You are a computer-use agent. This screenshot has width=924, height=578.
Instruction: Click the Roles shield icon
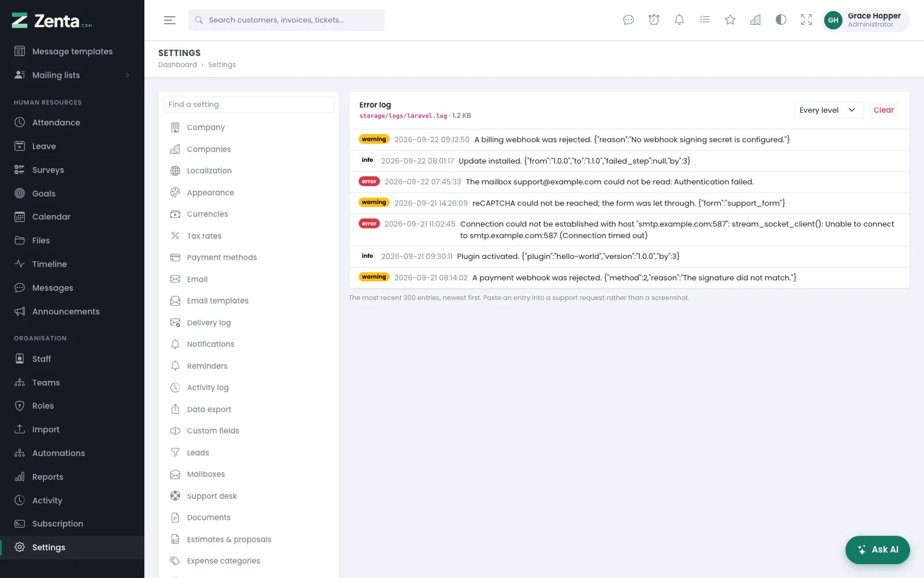(20, 406)
